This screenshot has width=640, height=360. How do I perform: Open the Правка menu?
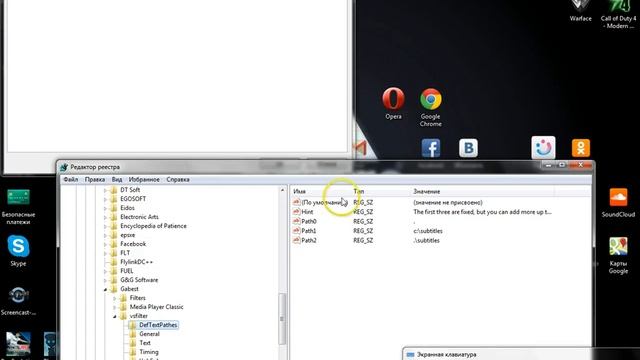pos(95,180)
